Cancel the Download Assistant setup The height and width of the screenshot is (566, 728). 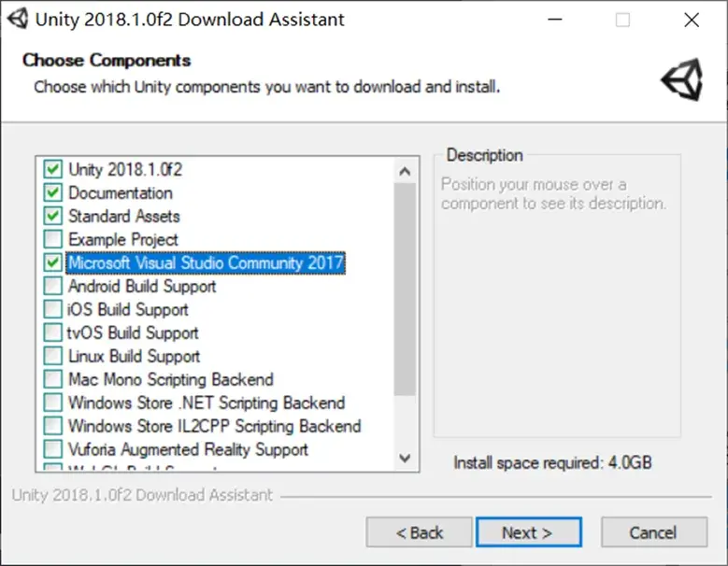(654, 532)
